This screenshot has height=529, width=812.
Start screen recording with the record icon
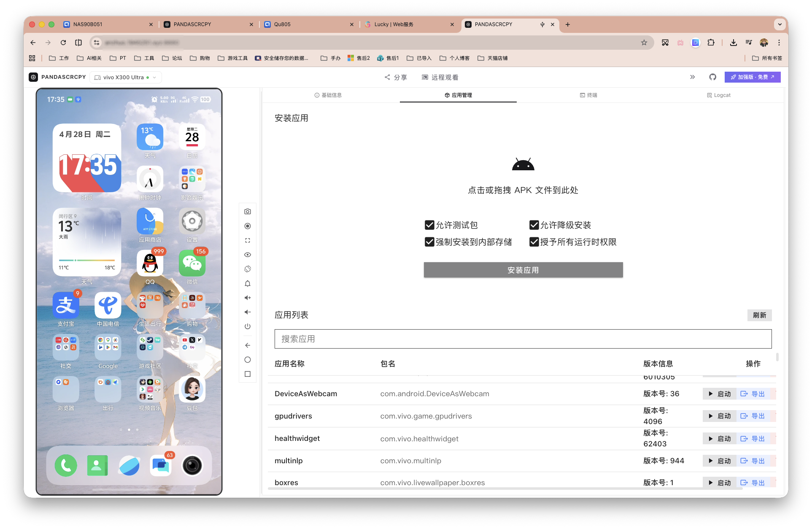(x=247, y=226)
